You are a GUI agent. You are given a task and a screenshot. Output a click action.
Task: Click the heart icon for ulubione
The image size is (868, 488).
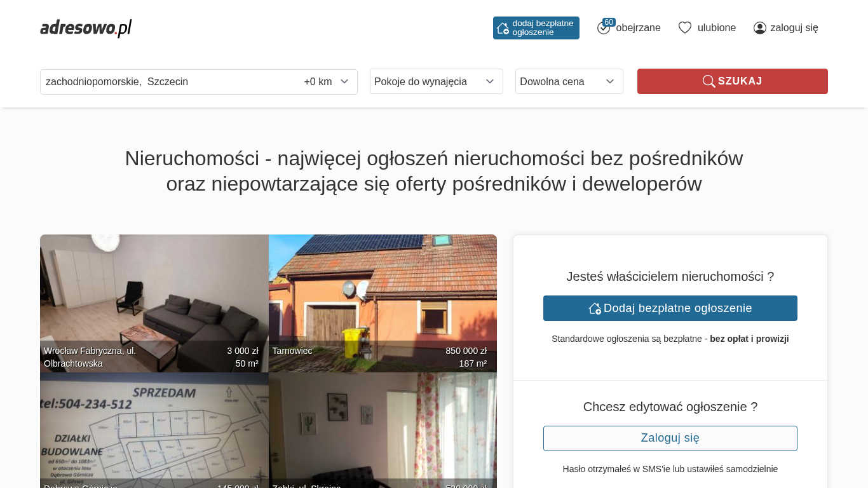pyautogui.click(x=685, y=28)
